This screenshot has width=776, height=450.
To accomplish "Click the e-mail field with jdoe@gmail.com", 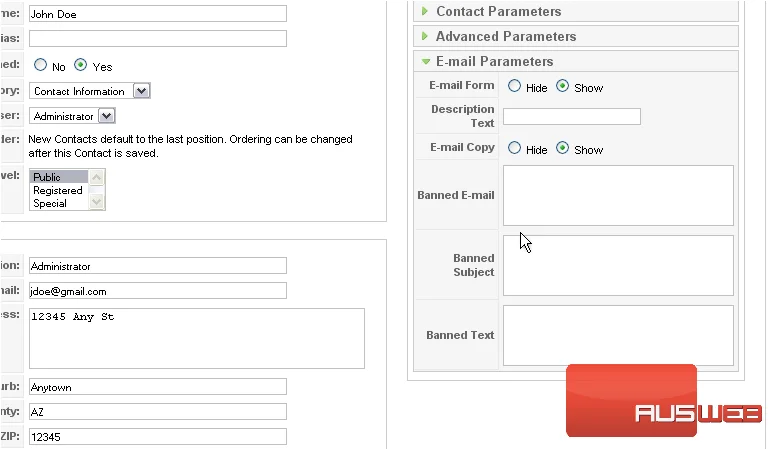I will (157, 291).
